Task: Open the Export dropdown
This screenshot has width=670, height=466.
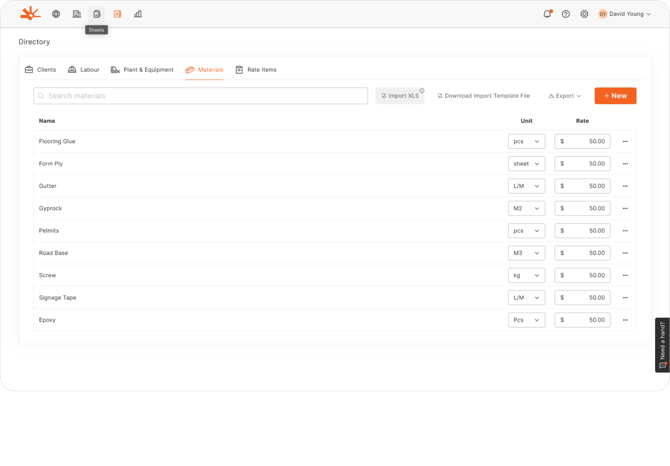Action: pyautogui.click(x=565, y=96)
